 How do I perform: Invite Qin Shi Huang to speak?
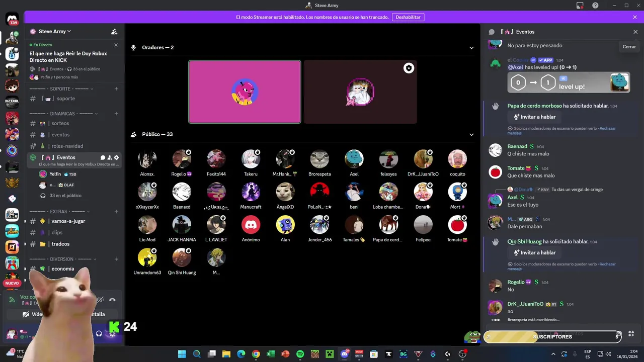pyautogui.click(x=534, y=252)
